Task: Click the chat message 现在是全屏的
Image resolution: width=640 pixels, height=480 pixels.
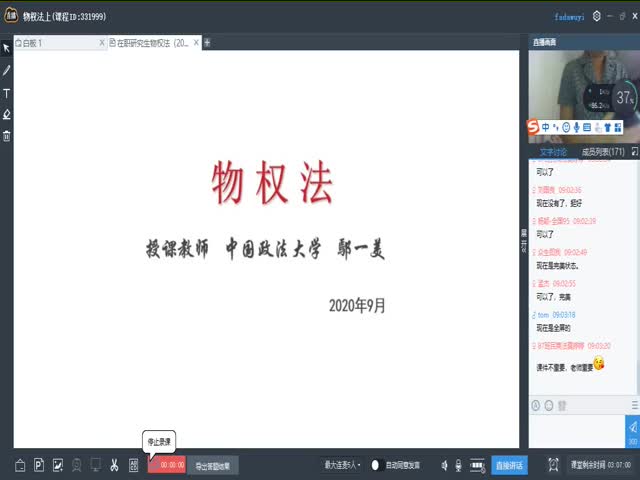Action: click(x=553, y=328)
